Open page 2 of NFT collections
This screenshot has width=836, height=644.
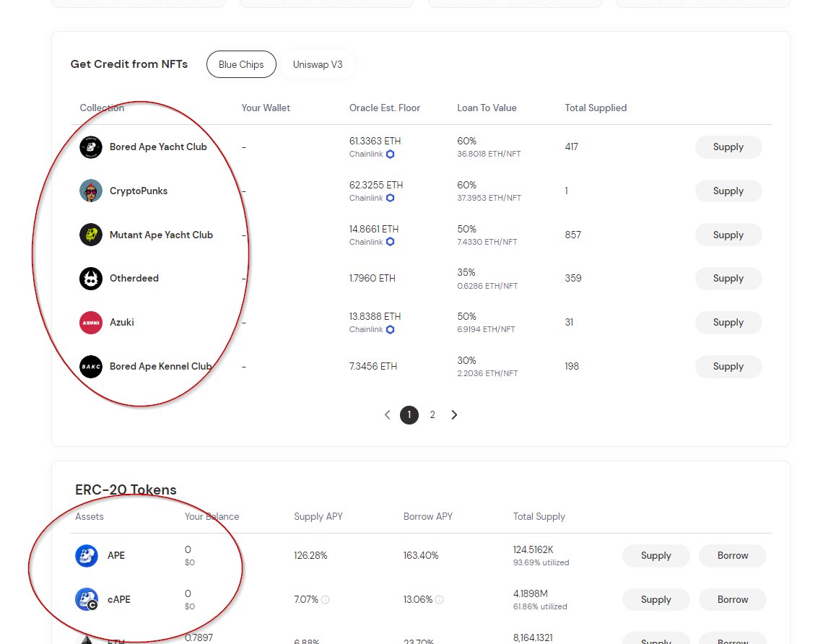432,414
